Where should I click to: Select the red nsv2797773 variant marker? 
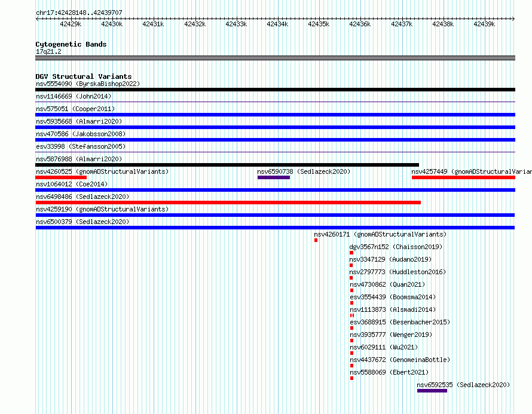point(351,278)
